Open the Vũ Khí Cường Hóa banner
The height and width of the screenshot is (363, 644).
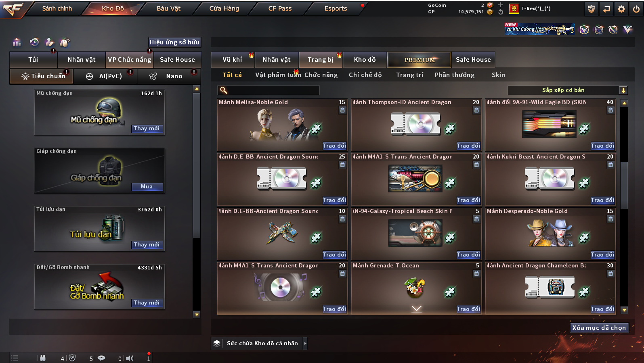point(539,29)
